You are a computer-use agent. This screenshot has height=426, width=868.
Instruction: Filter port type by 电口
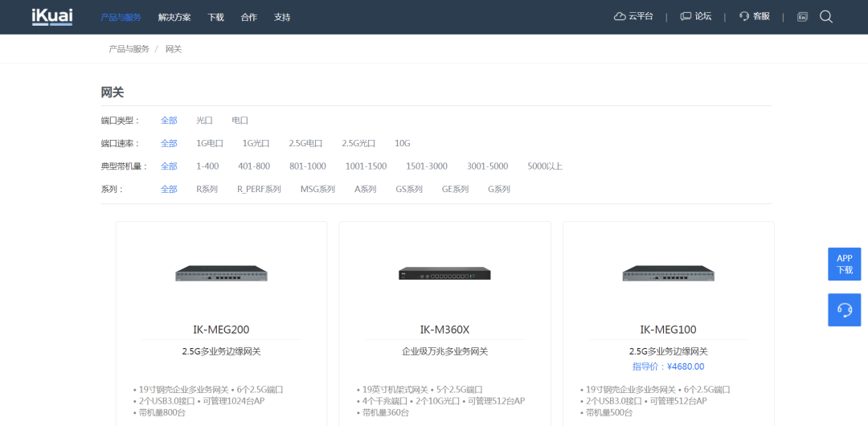point(240,121)
